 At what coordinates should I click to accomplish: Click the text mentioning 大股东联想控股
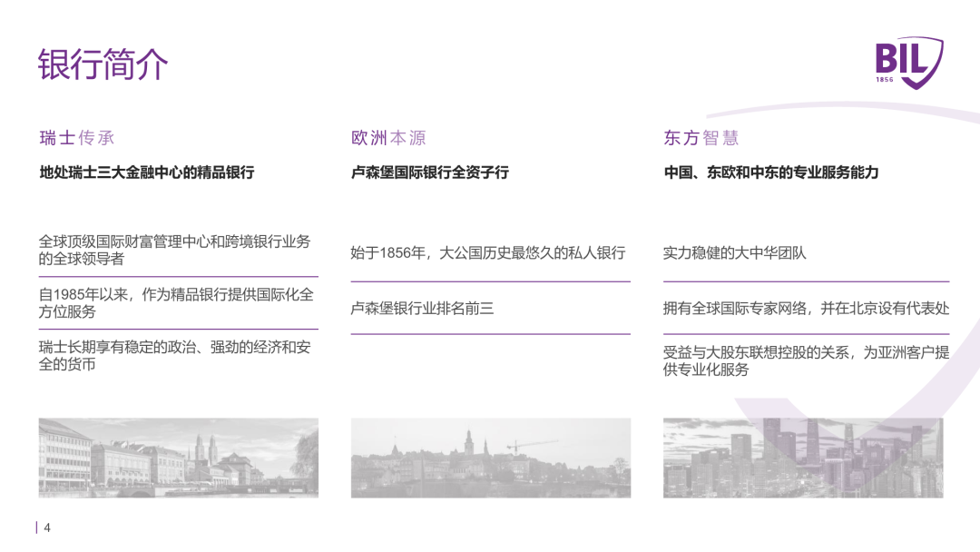tap(806, 360)
